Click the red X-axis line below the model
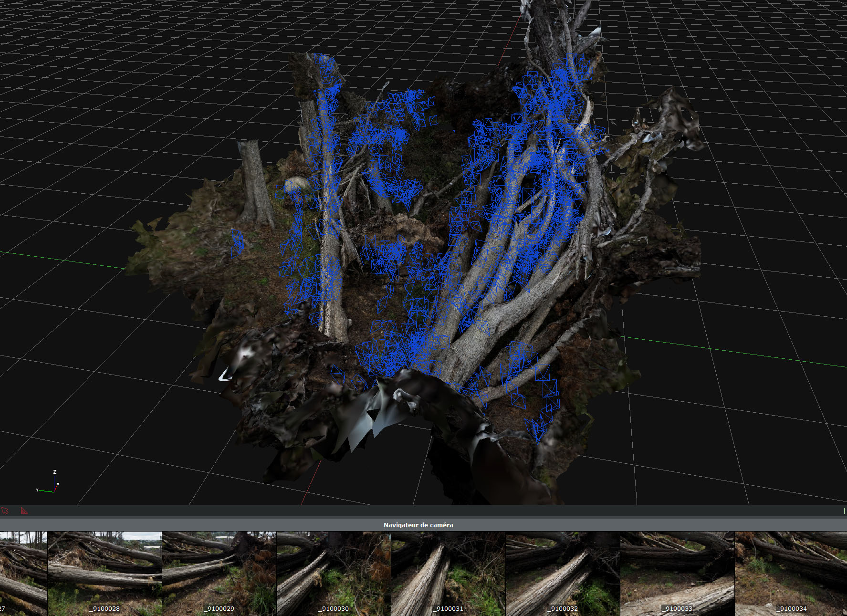Screen dimensions: 847x616 [310, 482]
